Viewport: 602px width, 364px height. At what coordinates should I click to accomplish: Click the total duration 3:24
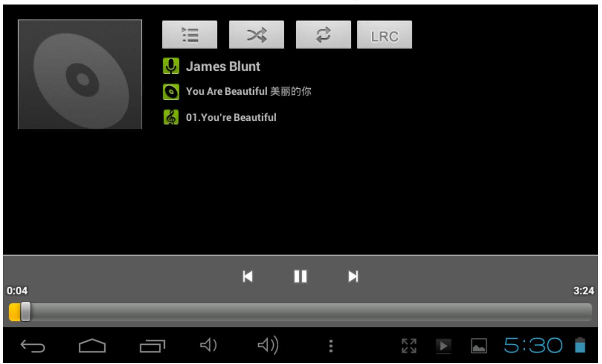point(584,291)
